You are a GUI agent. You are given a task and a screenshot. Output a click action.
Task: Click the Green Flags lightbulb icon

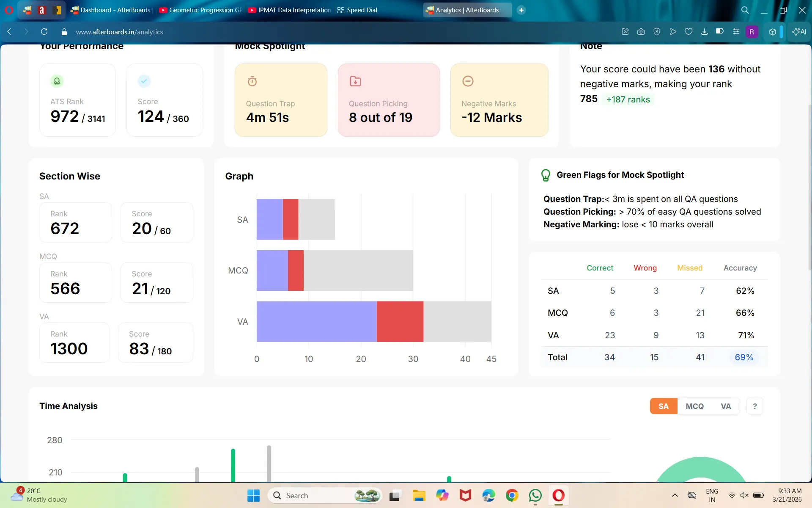coord(546,175)
